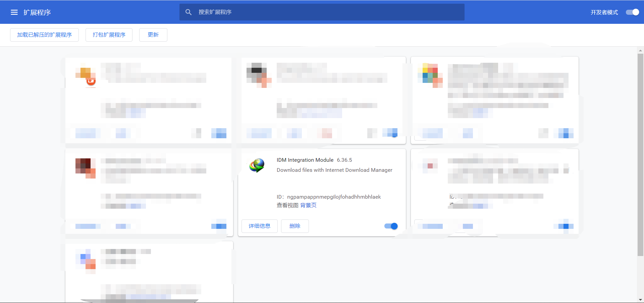644x303 pixels.
Task: Click 删除 to remove IDM Integration Module
Action: pos(294,226)
